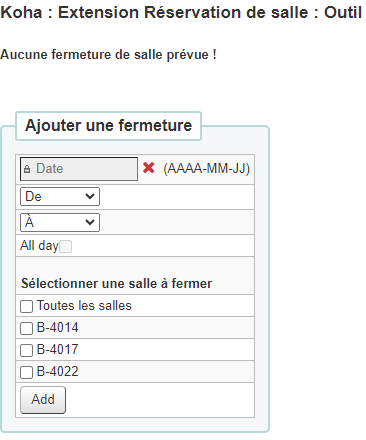
Task: Click the lock icon inside the Date field
Action: [27, 169]
